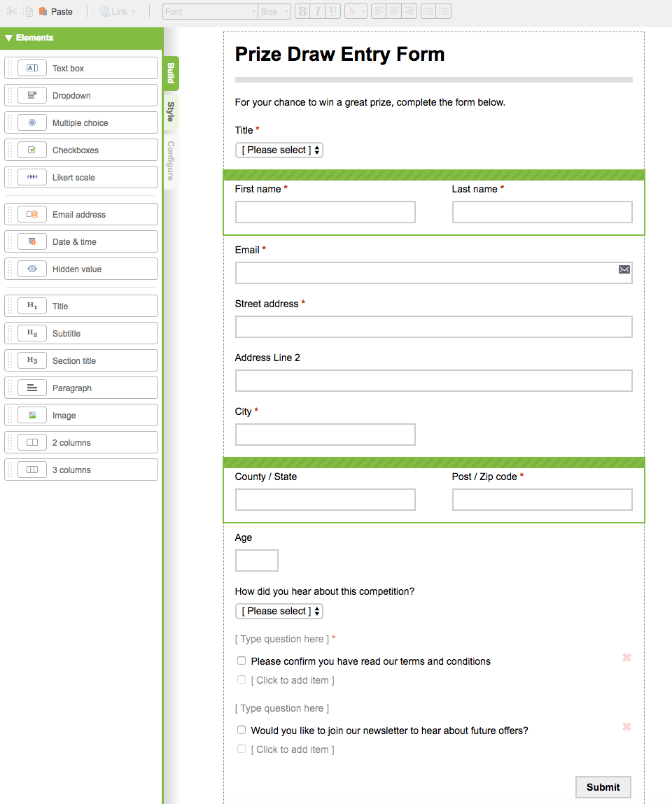The image size is (672, 804).
Task: Open the Title dropdown
Action: pos(279,150)
